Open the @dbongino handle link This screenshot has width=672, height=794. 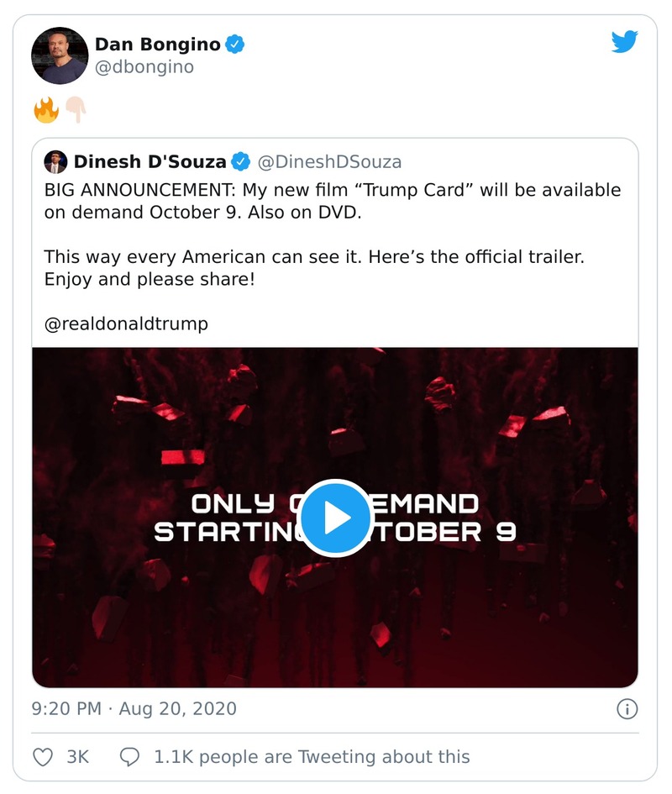pyautogui.click(x=144, y=67)
